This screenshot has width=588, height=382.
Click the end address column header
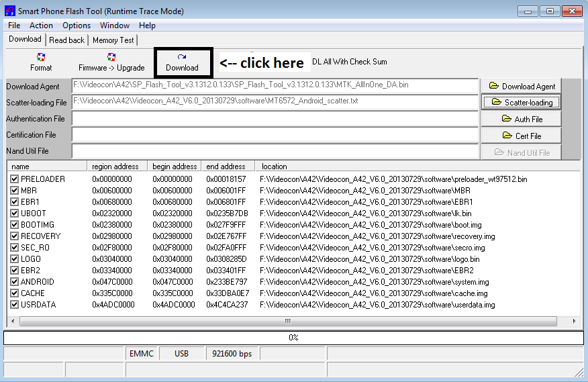coord(228,166)
